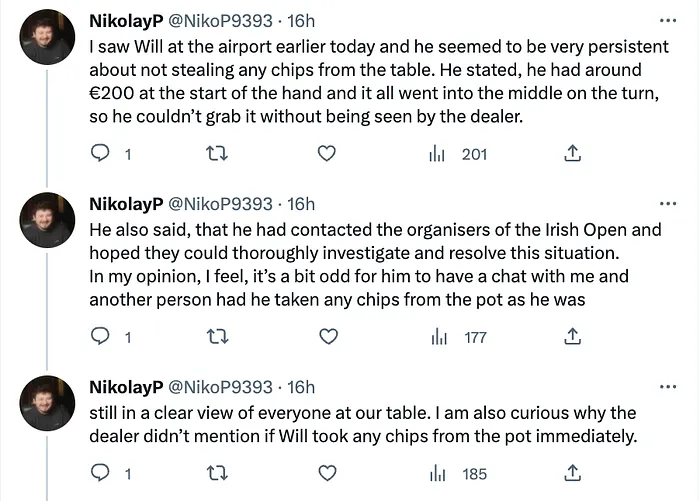The width and height of the screenshot is (700, 501).
Task: Share the tweet with 177 views
Action: (573, 337)
